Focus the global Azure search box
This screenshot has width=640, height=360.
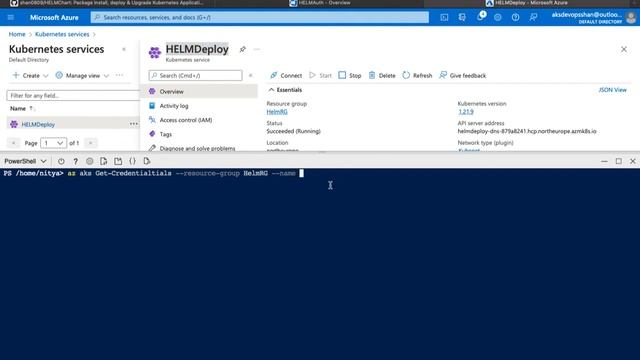[x=260, y=18]
